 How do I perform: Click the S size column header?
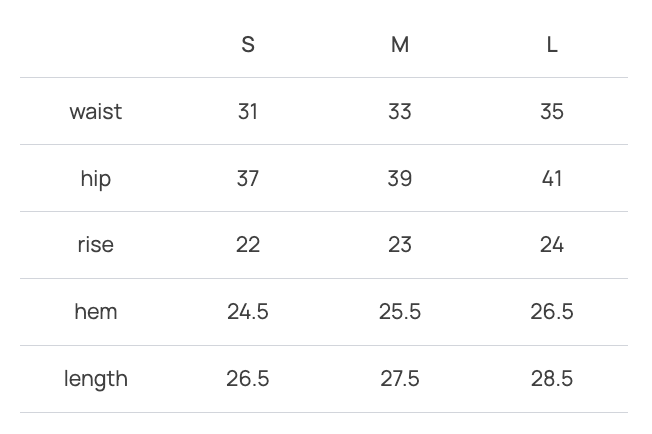pos(248,45)
